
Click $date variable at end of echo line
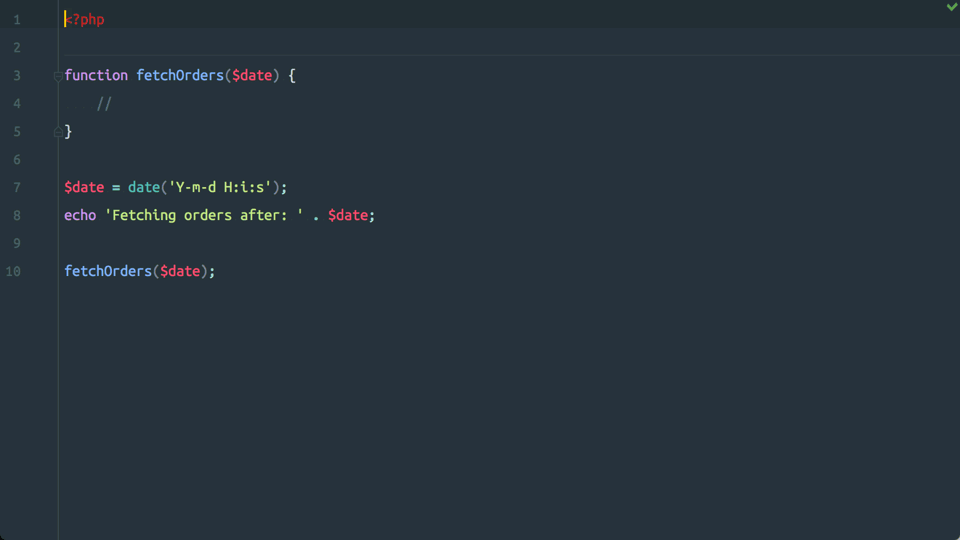348,216
